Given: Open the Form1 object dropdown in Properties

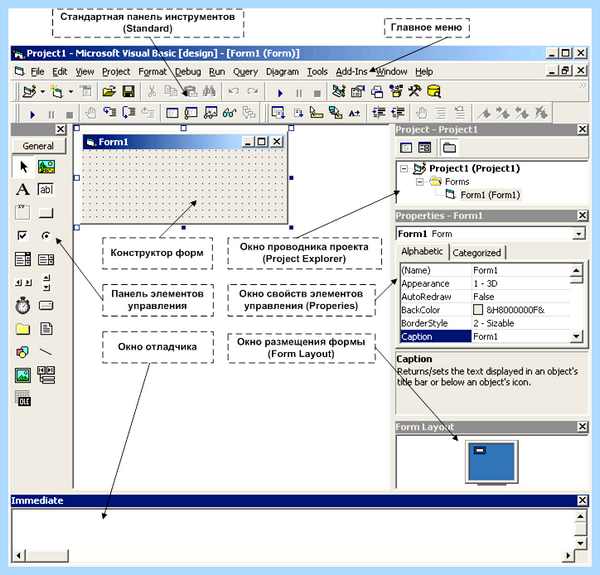Looking at the screenshot, I should coord(579,234).
